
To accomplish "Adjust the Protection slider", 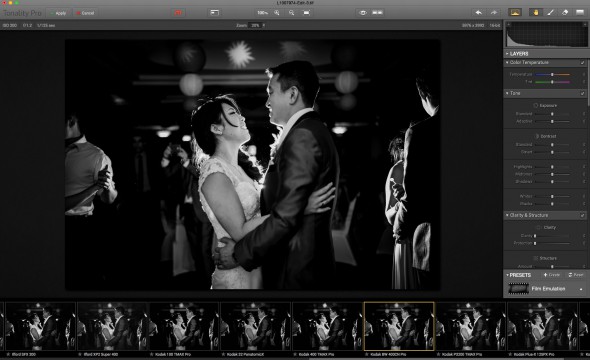I will point(552,243).
